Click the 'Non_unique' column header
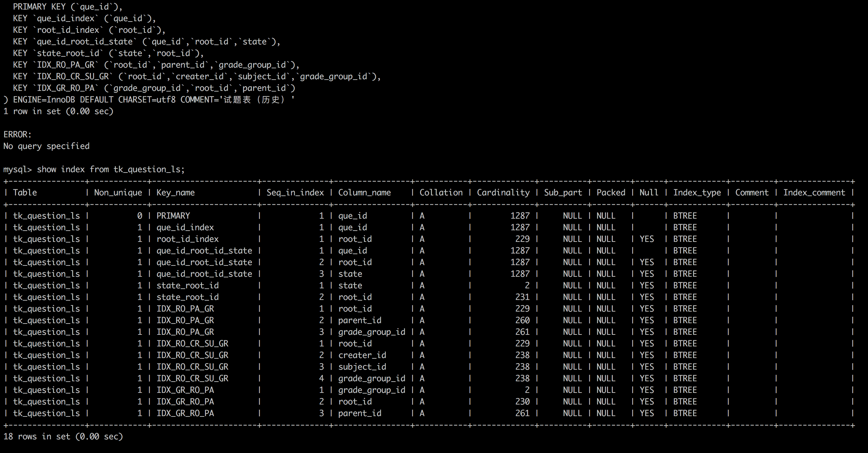The height and width of the screenshot is (453, 868). click(118, 193)
